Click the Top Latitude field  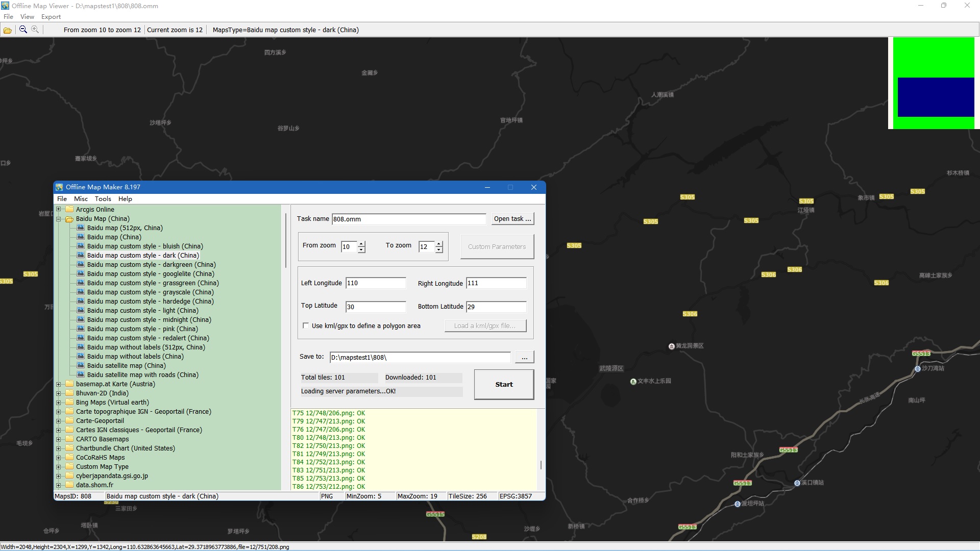click(376, 307)
